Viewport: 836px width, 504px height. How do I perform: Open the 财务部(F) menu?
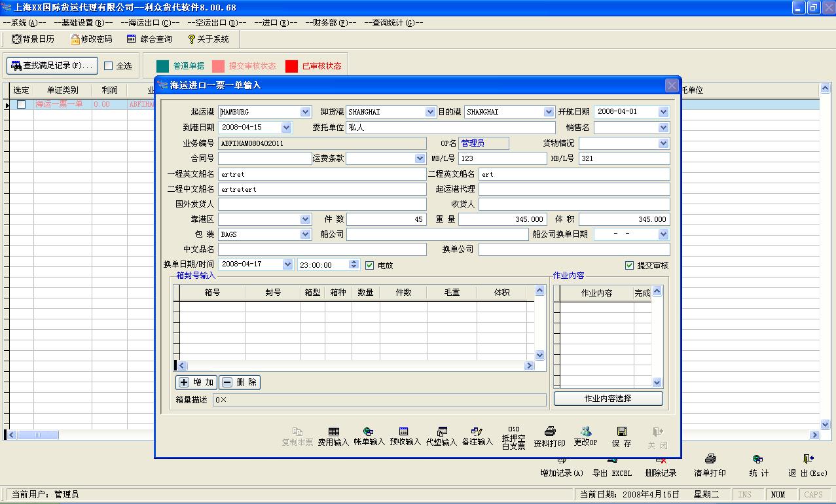(331, 22)
